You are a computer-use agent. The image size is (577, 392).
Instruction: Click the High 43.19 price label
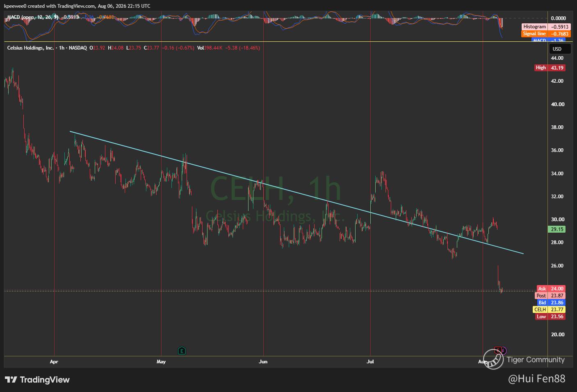coord(550,68)
